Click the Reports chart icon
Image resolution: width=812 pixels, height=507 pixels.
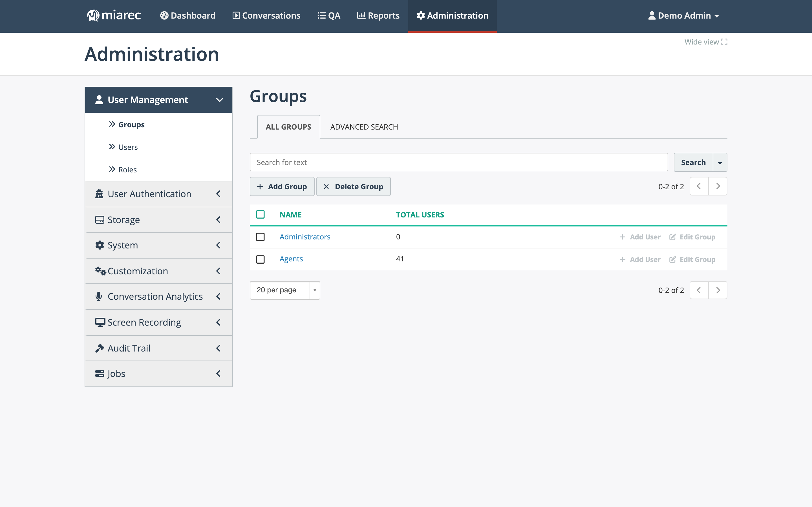point(361,15)
